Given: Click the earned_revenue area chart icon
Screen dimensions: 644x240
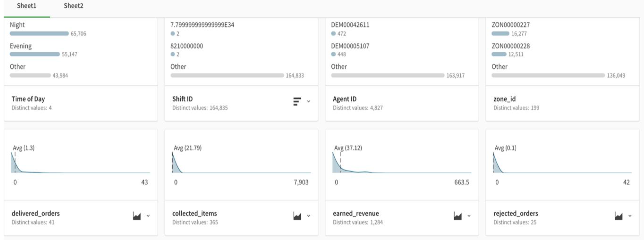Looking at the screenshot, I should tap(458, 216).
